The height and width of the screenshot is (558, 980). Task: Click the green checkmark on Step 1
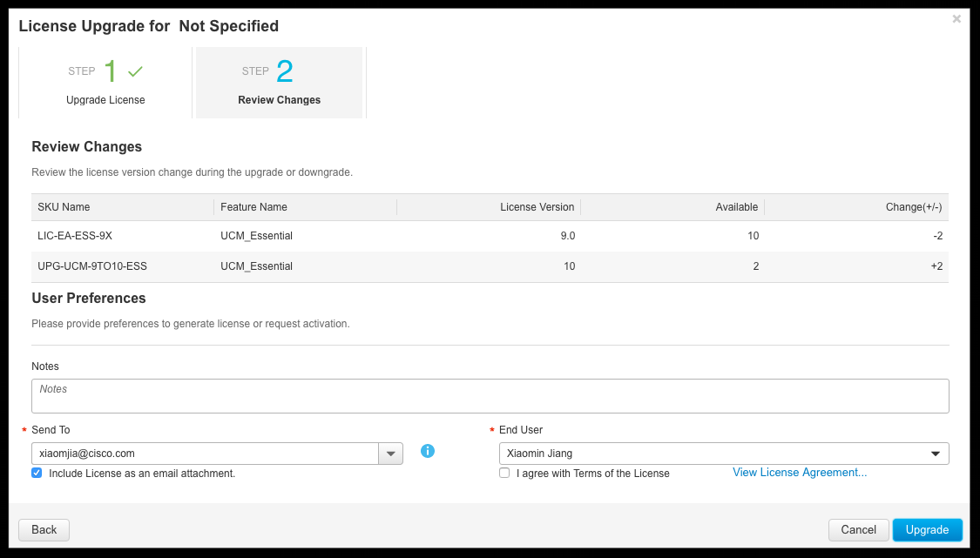coord(135,72)
